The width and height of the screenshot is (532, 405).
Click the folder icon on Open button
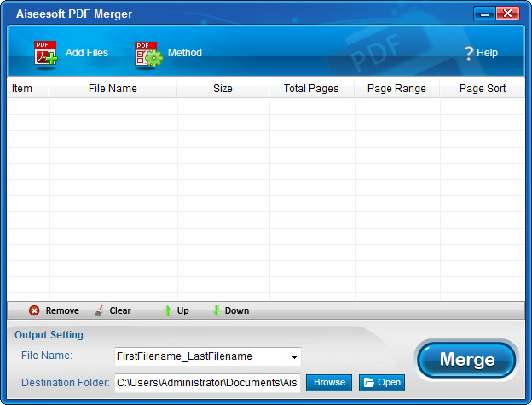coord(368,383)
